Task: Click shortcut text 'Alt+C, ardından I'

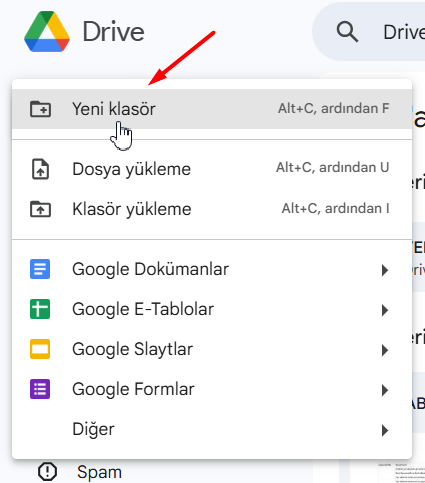Action: coord(335,209)
